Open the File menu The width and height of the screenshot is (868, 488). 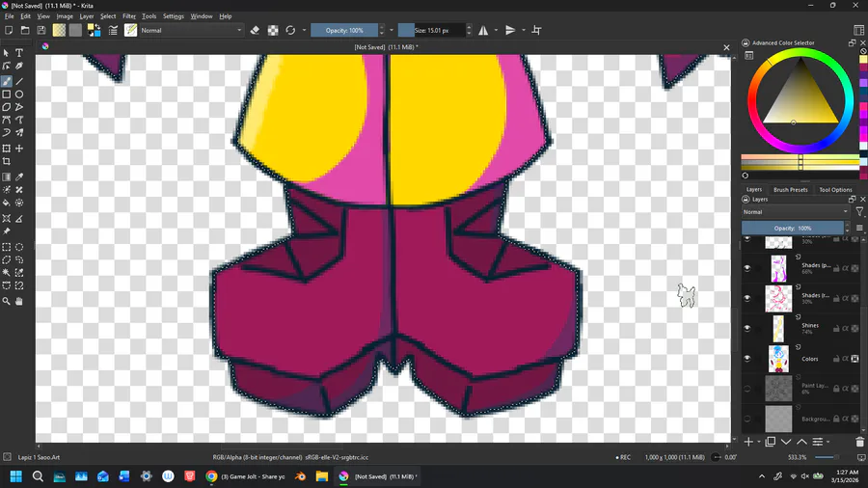pos(10,16)
